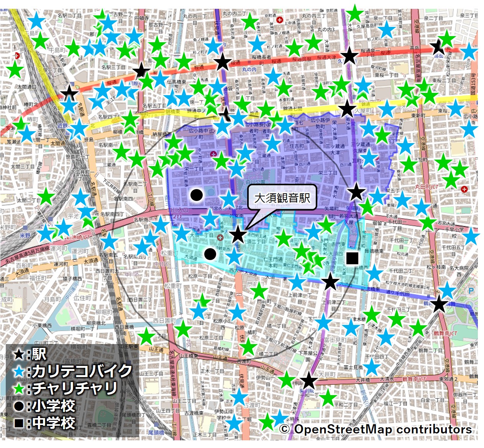The width and height of the screenshot is (484, 448).
Task: Click the station star at 上前津
Action: pos(330,283)
